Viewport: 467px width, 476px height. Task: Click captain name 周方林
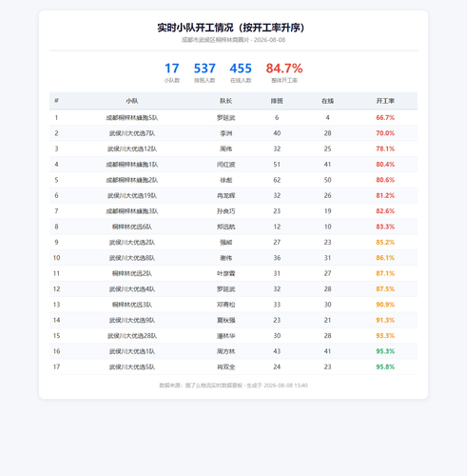(x=225, y=351)
